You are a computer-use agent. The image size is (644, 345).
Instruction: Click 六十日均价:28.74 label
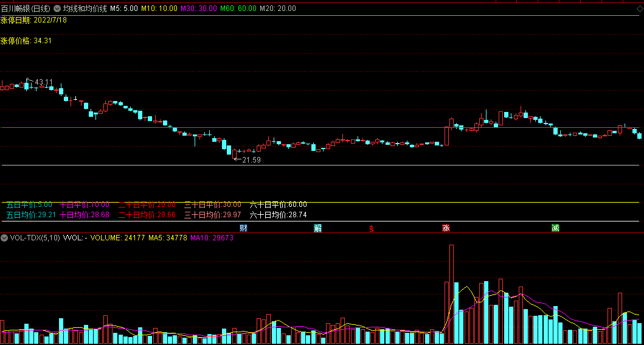(279, 215)
